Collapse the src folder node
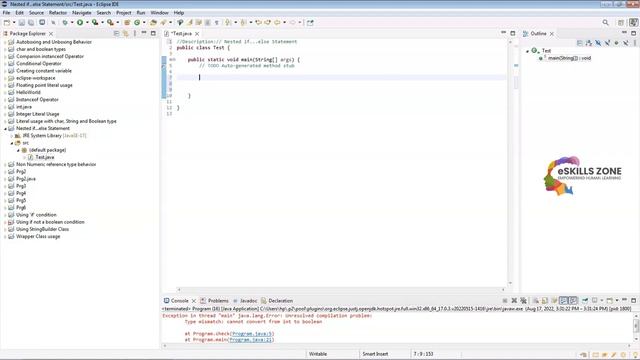The width and height of the screenshot is (640, 360). point(12,143)
